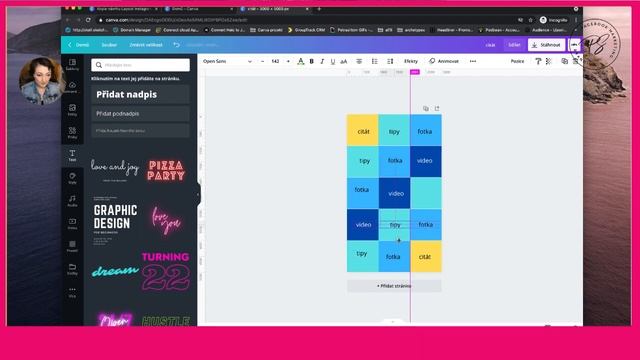Image resolution: width=640 pixels, height=360 pixels.
Task: Open the Audio sidebar tab
Action: (x=72, y=201)
